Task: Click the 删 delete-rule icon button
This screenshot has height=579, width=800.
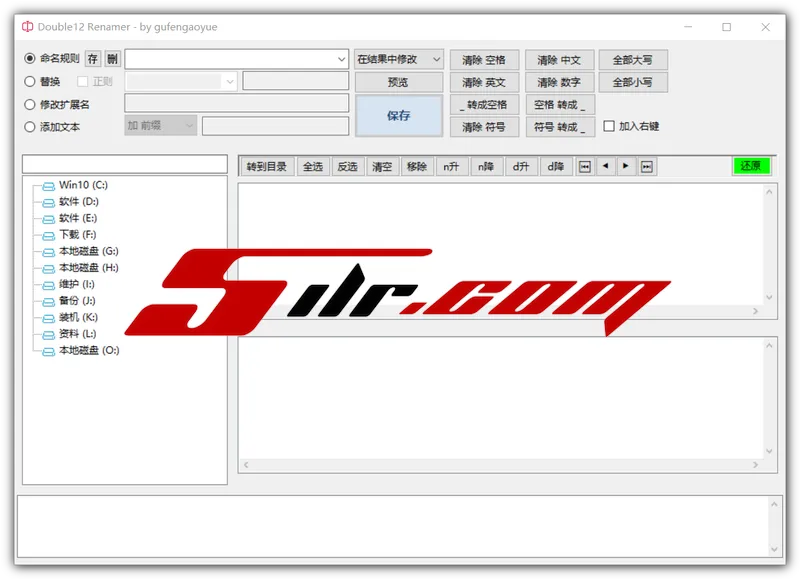Action: [x=112, y=59]
